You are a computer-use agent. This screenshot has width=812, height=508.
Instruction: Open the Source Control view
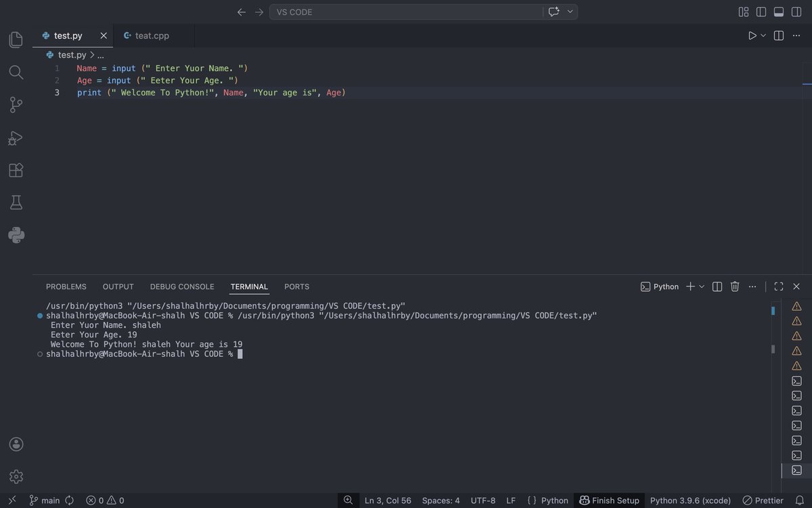tap(16, 105)
